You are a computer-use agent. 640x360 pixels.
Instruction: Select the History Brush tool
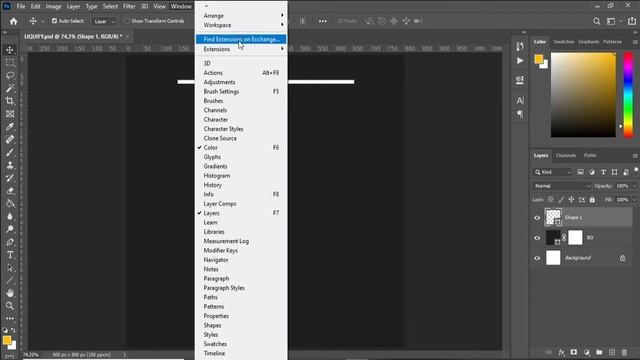pos(10,178)
